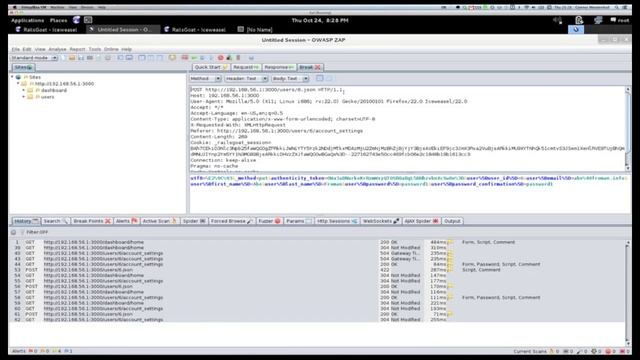
Task: Click the Continue toolbar icon after Step
Action: click(x=202, y=58)
